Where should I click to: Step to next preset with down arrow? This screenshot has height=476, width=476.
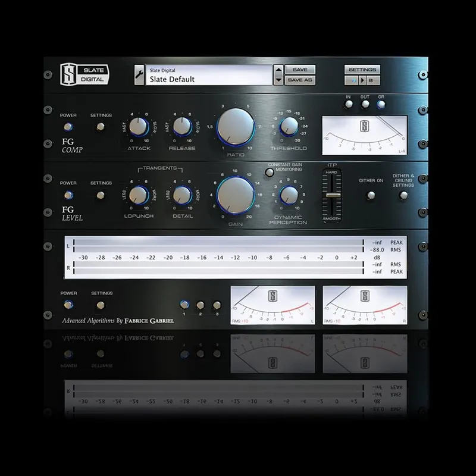click(278, 80)
